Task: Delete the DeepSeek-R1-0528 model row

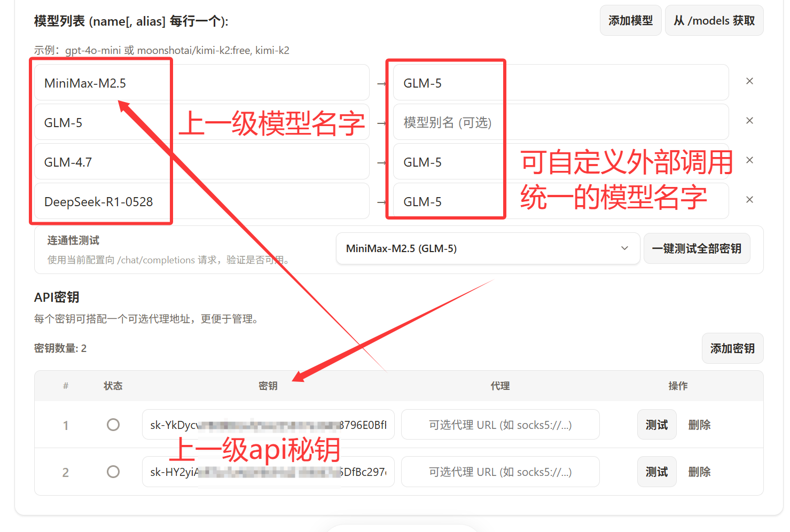Action: (749, 200)
